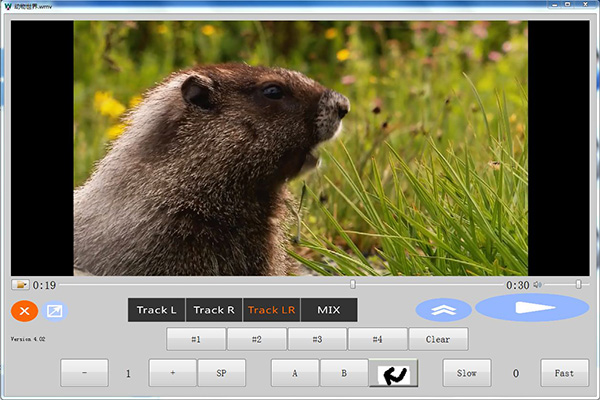600x400 pixels.
Task: Click bookmark button #2
Action: 257,339
